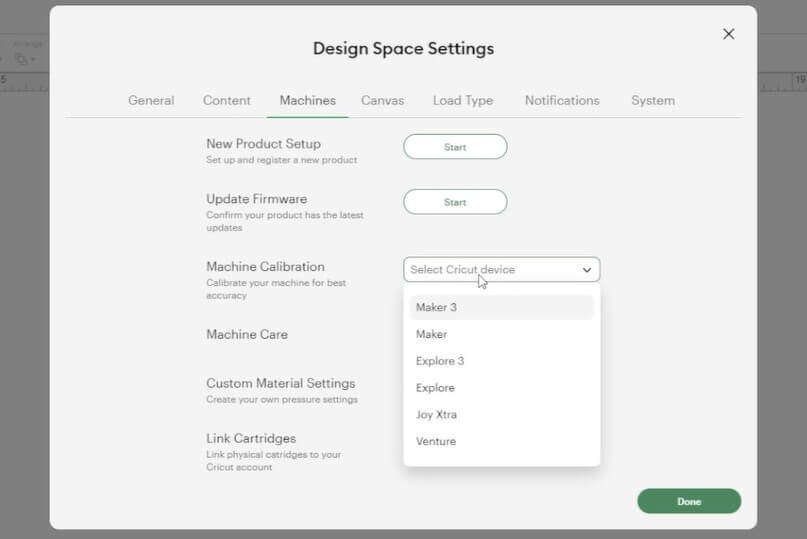Click the New Product Setup heading
The width and height of the screenshot is (807, 539).
(263, 144)
